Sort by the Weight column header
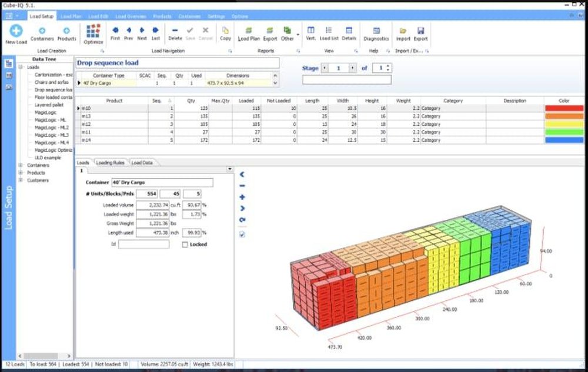Screen dimensions: 588x372 403,100
